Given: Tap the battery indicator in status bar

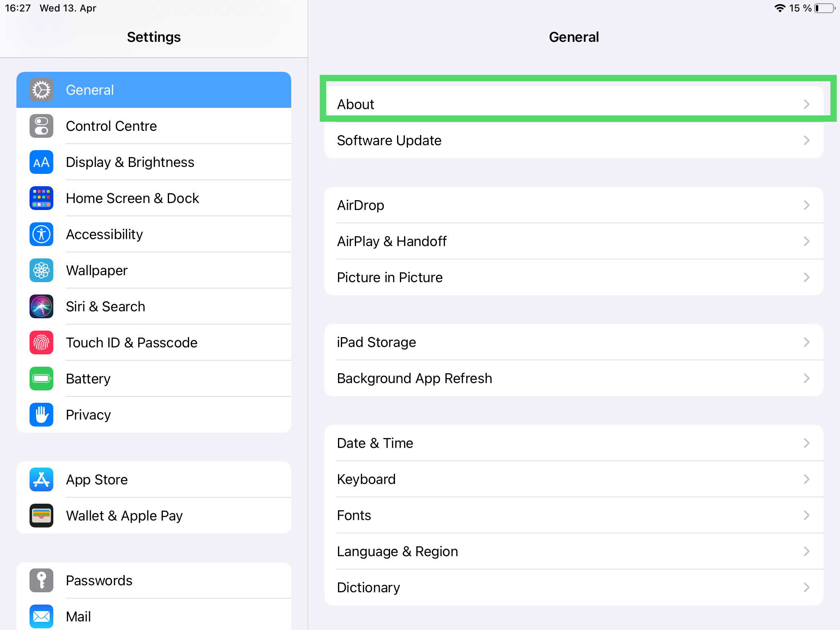Looking at the screenshot, I should [x=825, y=8].
